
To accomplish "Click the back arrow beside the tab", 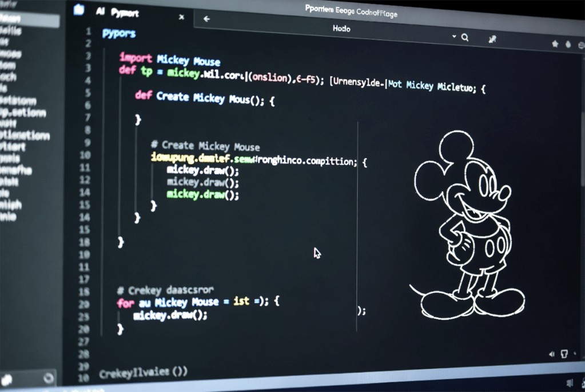I will [x=206, y=19].
